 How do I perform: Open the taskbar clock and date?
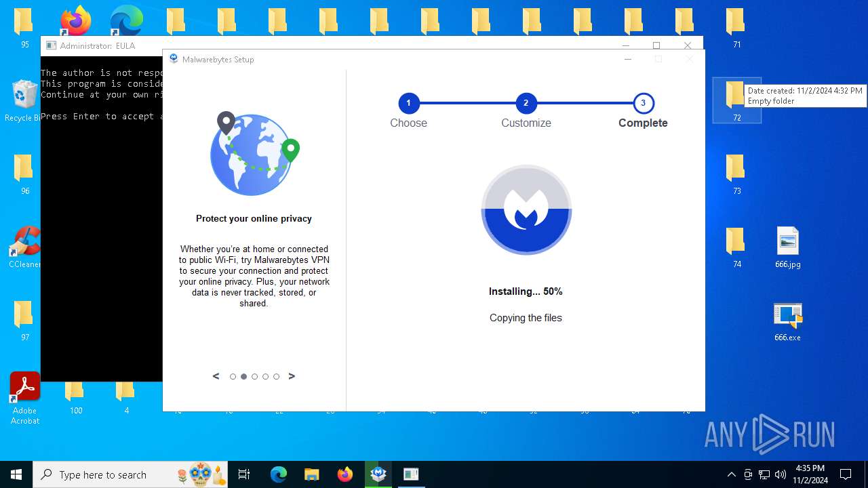tap(810, 474)
